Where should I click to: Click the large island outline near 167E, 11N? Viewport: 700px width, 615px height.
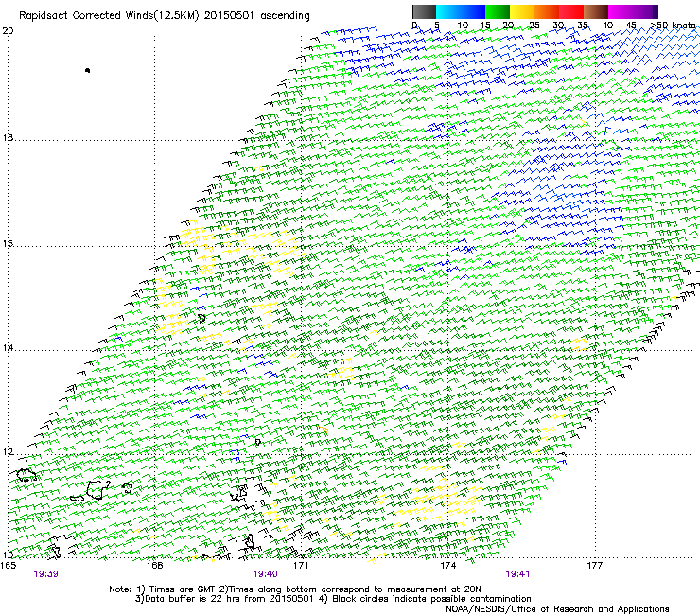98,489
